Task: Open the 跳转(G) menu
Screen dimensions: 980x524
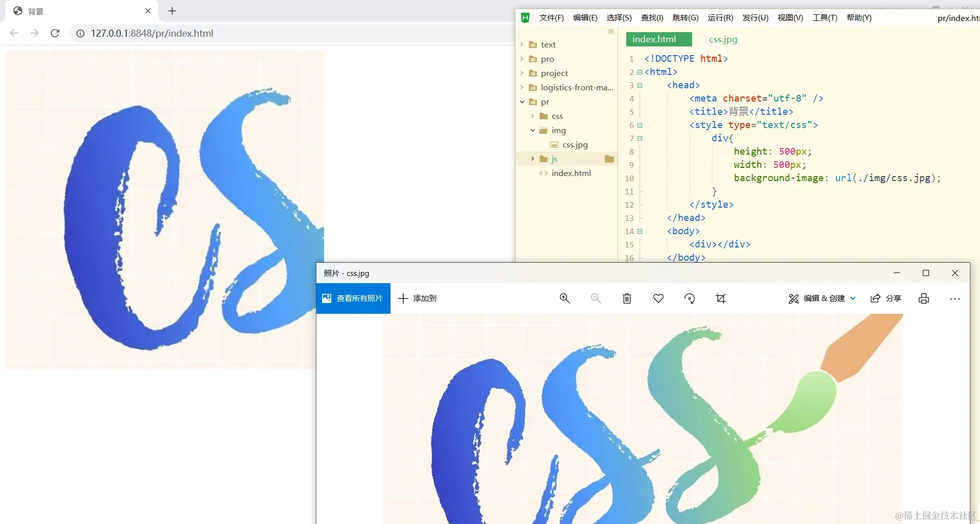Action: tap(685, 18)
